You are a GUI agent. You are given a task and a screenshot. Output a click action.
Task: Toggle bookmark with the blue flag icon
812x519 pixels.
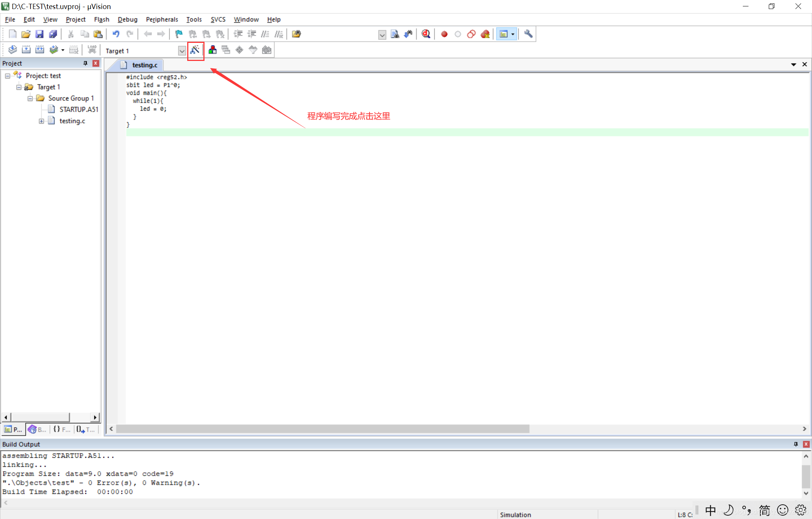(179, 34)
